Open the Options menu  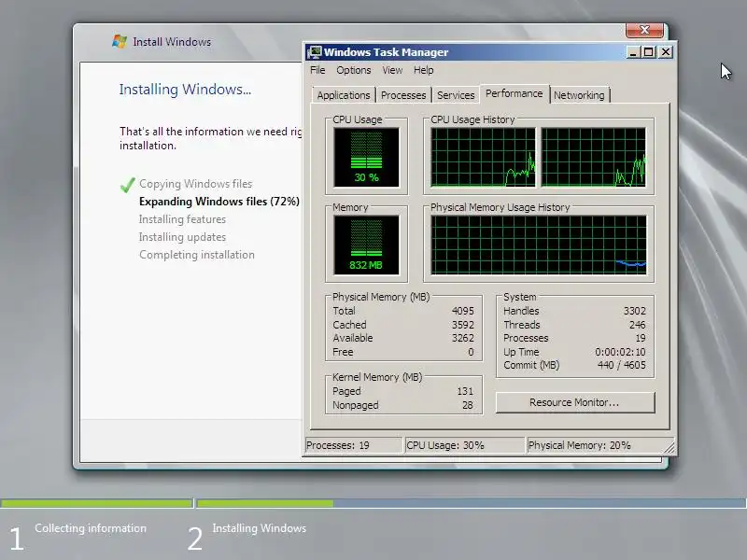point(354,70)
